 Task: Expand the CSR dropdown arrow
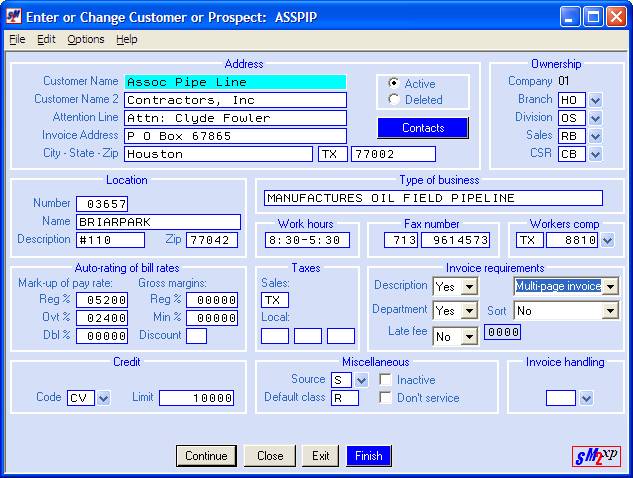click(x=595, y=154)
